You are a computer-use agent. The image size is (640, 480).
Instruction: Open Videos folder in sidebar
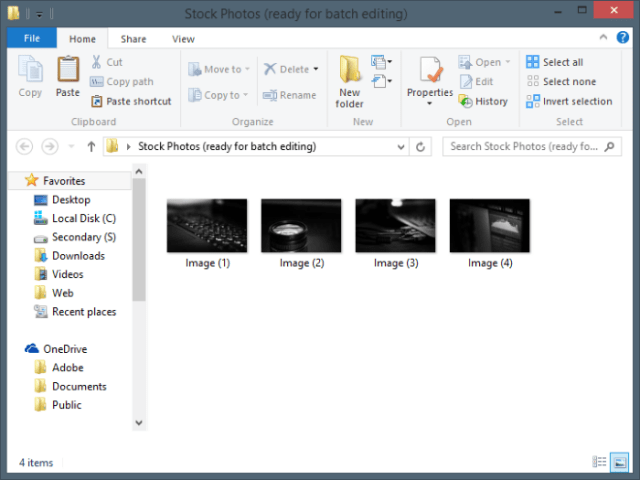coord(59,274)
